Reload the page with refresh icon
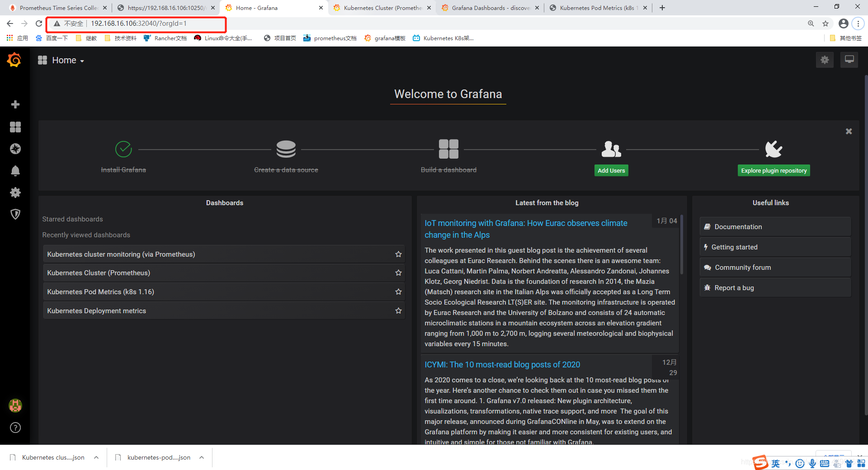Screen dimensions: 868x470 (39, 23)
